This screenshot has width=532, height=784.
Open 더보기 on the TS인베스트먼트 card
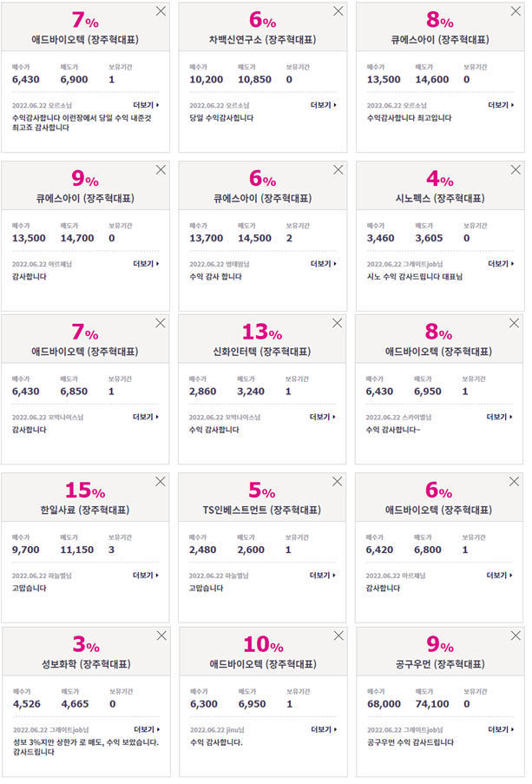tap(323, 576)
